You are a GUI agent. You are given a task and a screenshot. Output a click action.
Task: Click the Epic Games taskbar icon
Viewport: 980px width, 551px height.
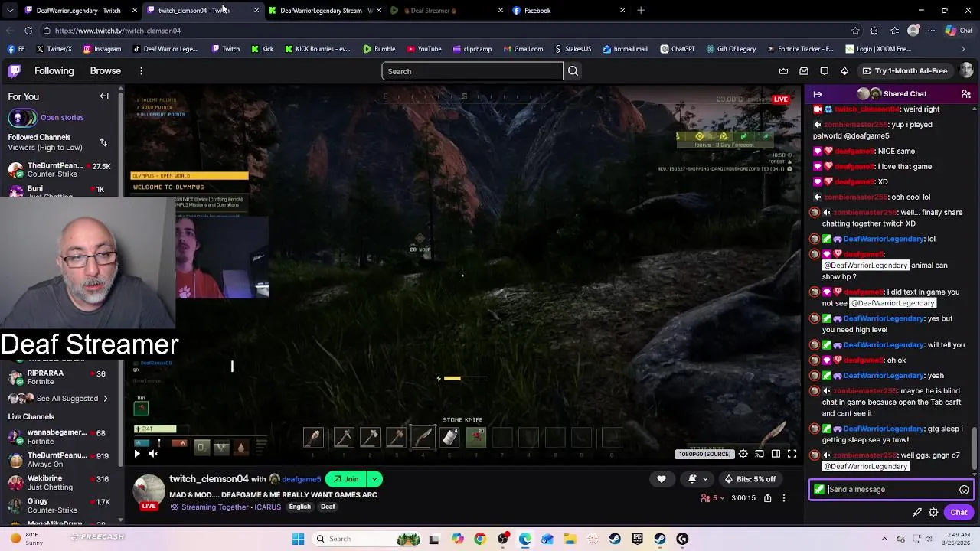(x=637, y=539)
